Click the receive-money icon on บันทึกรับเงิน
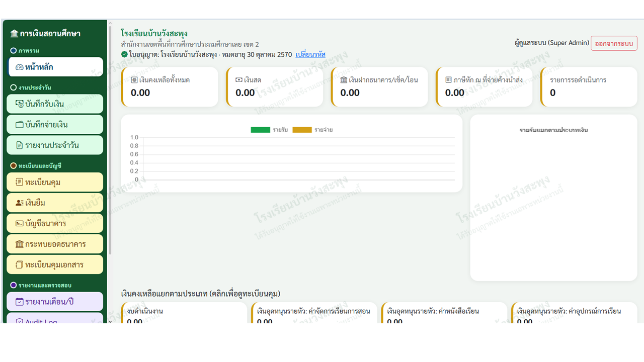The height and width of the screenshot is (362, 644). pos(19,104)
